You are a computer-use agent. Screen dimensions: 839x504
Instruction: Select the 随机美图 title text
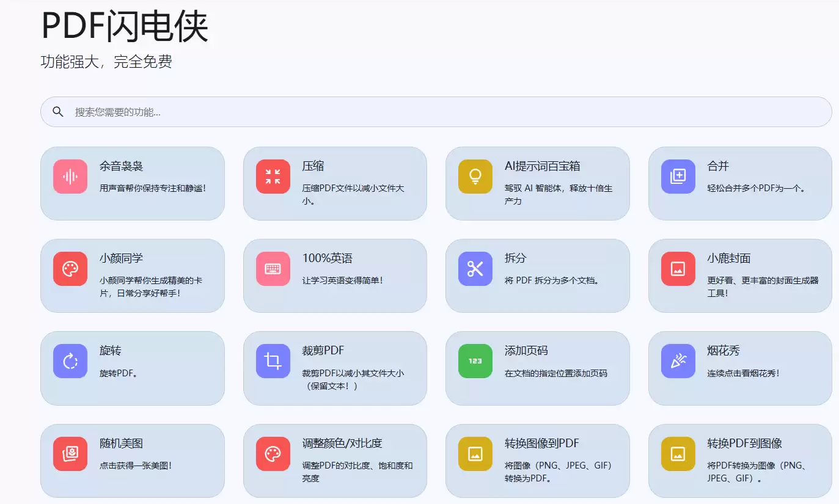coord(121,444)
